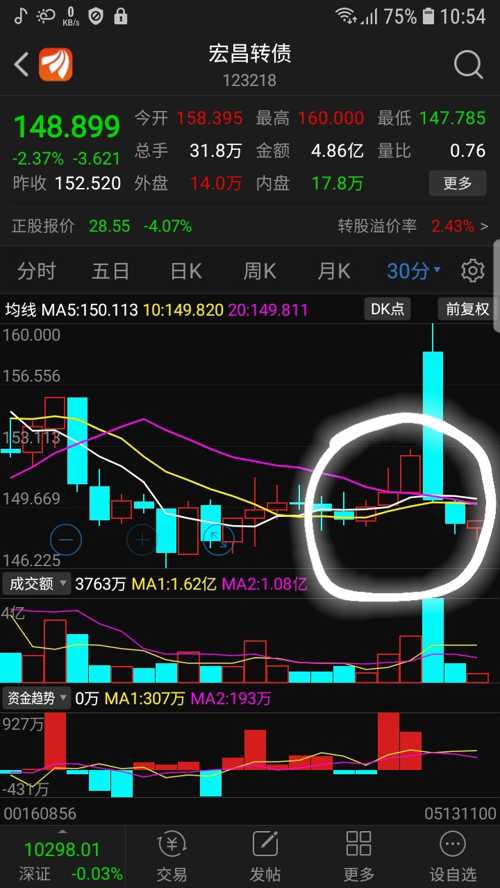The height and width of the screenshot is (888, 500).
Task: Switch to the 日K tab
Action: 186,271
